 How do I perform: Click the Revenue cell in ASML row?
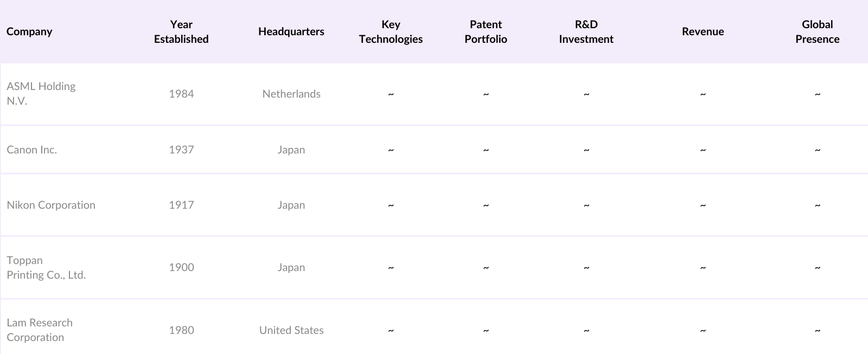coord(703,94)
